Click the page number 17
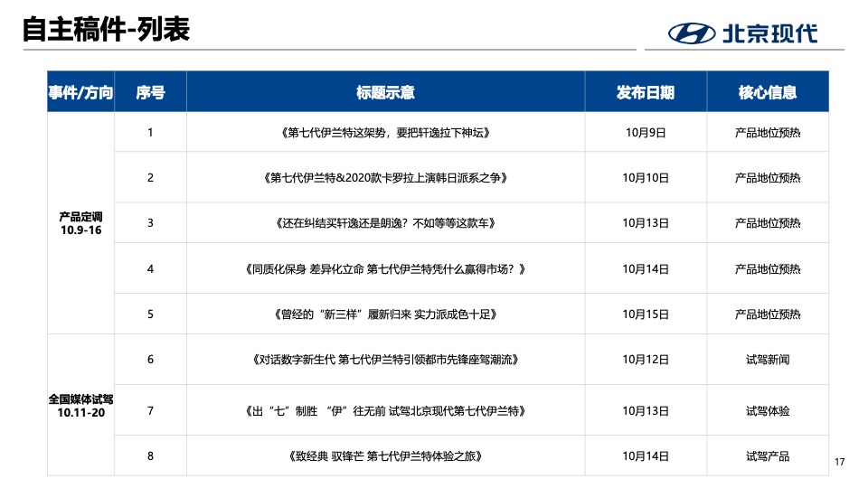Screen dimensions: 868x488 [x=839, y=462]
